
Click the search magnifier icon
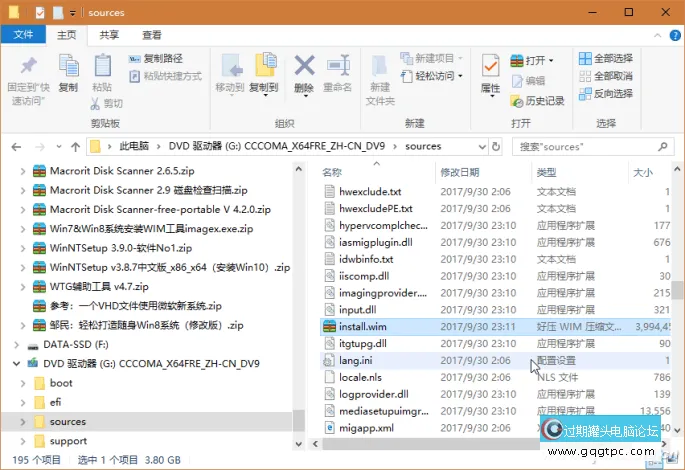pyautogui.click(x=663, y=147)
